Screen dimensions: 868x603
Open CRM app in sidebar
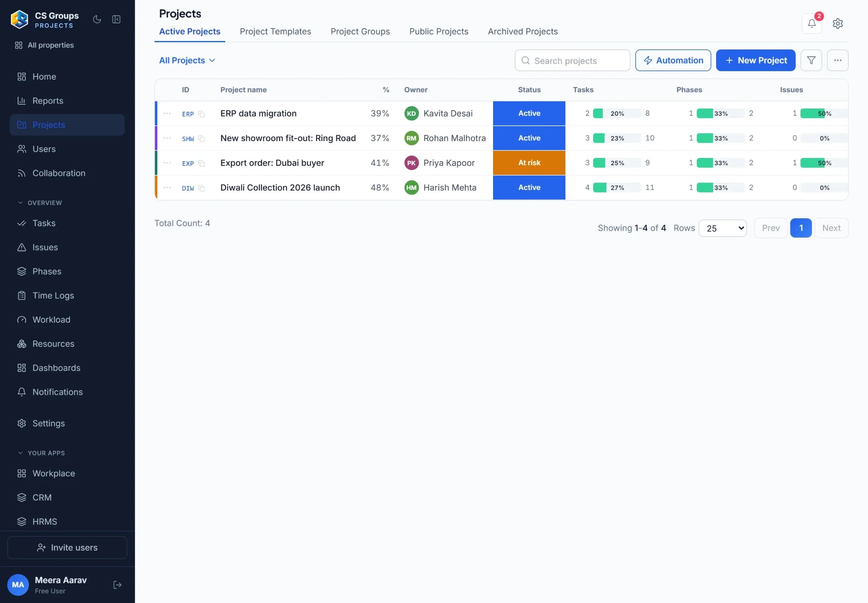67,497
